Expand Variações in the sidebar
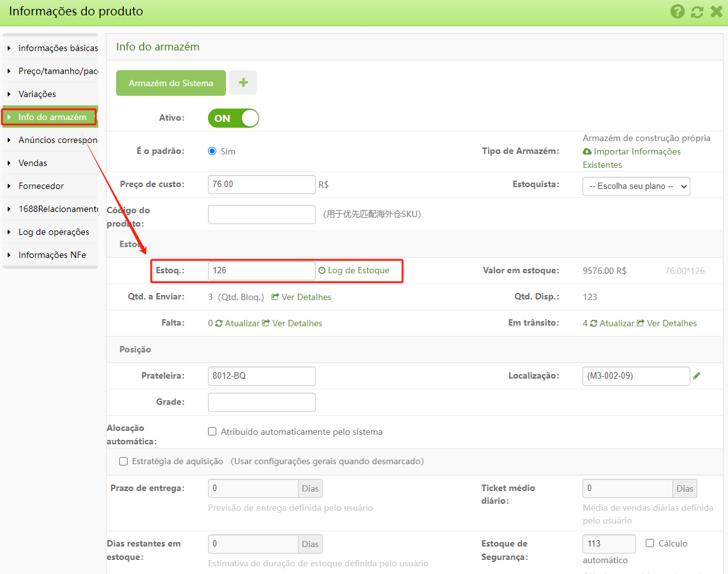Screen dimensions: 728x574 pos(37,94)
